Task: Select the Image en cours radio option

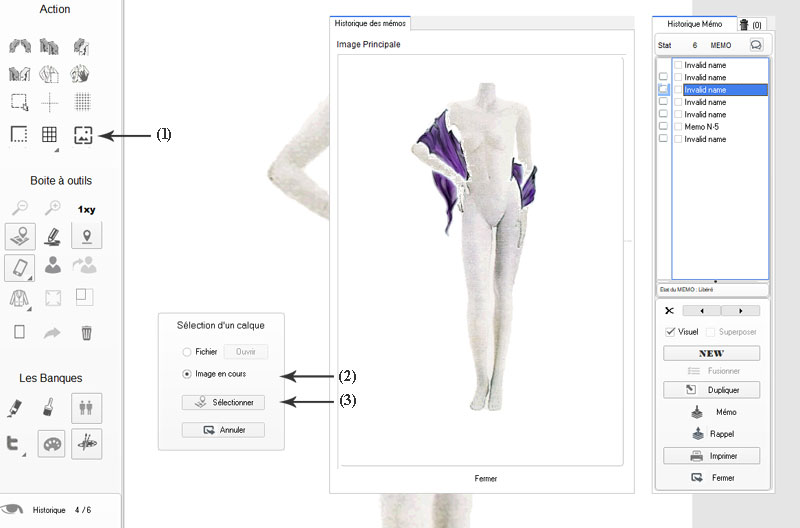Action: click(x=186, y=374)
